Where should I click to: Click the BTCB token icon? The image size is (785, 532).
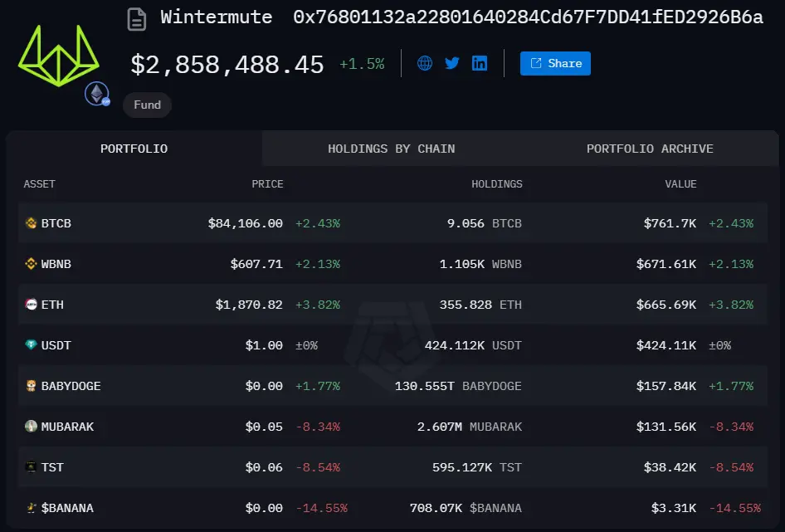(x=32, y=223)
